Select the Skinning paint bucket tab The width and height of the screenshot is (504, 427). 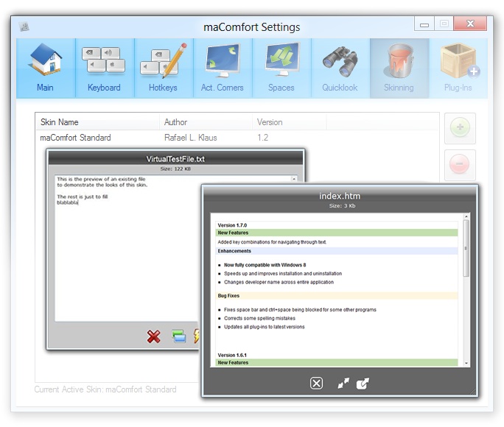(399, 68)
